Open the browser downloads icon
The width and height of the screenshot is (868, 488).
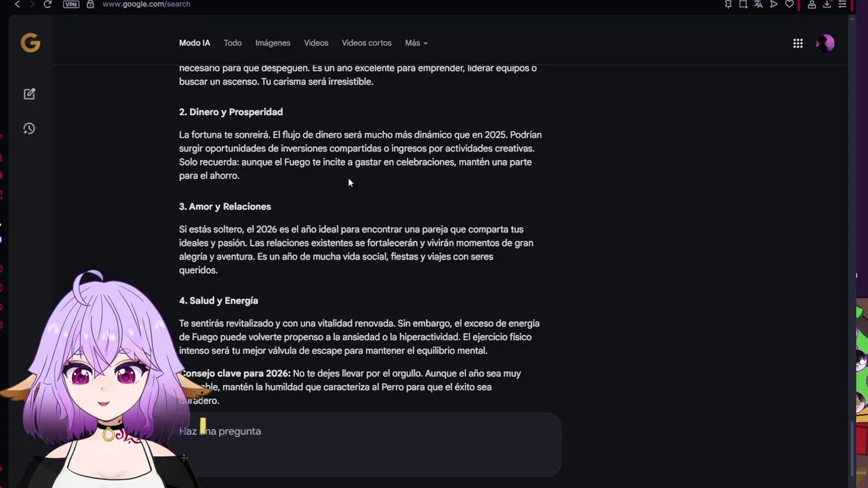tap(827, 4)
